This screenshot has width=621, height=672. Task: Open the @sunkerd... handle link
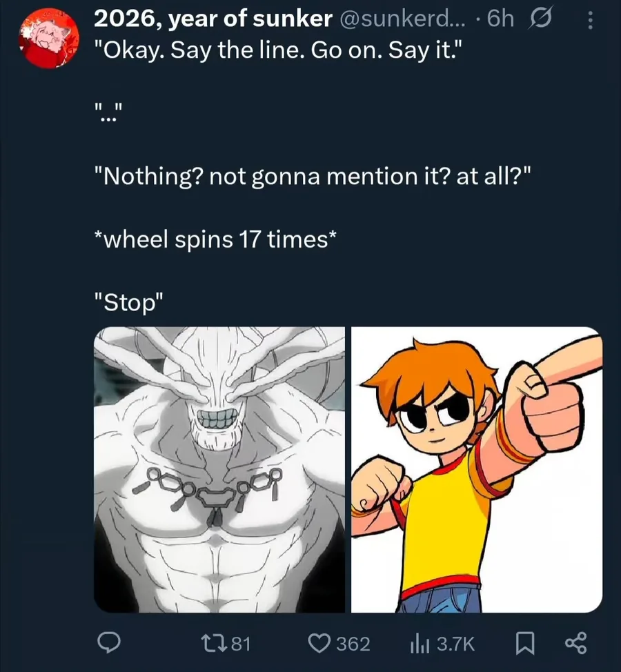[x=404, y=20]
